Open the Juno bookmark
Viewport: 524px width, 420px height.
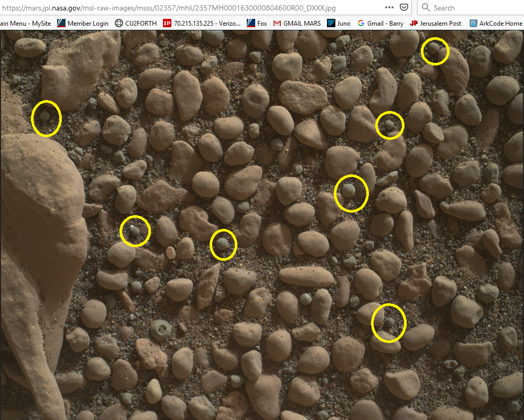pyautogui.click(x=339, y=24)
